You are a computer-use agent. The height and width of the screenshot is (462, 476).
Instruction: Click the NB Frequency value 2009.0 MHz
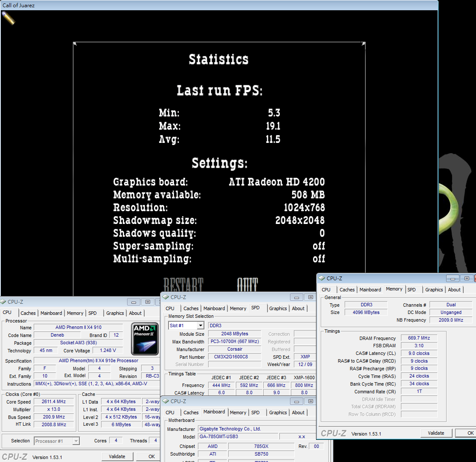click(x=451, y=320)
